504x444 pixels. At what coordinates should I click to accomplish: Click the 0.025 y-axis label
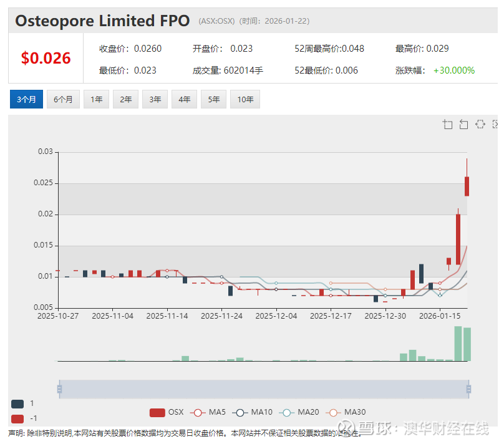[x=43, y=183]
